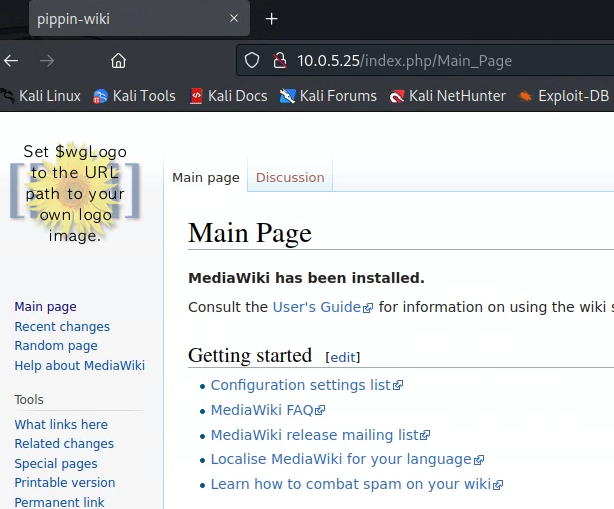Click edit next to Getting started
Image resolution: width=614 pixels, height=509 pixels.
[343, 357]
